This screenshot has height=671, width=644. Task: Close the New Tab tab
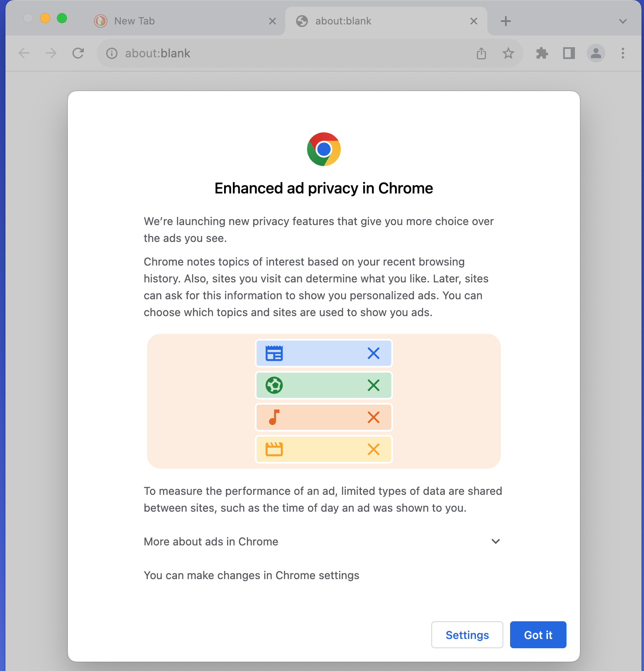pos(273,21)
